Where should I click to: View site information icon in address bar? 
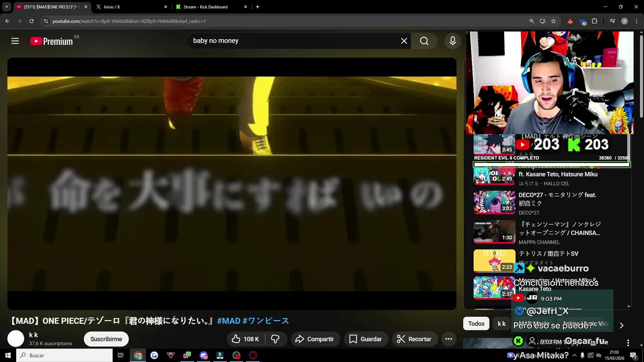46,21
